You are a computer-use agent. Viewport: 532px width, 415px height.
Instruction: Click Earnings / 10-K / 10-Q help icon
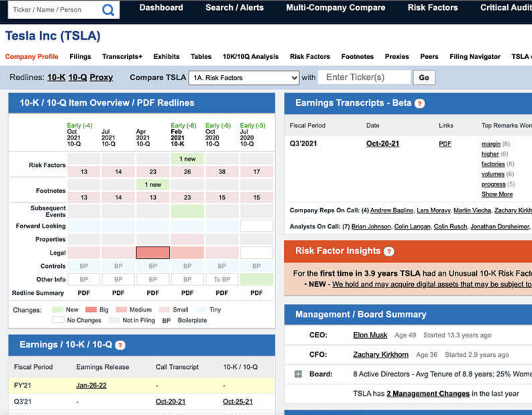coord(120,345)
